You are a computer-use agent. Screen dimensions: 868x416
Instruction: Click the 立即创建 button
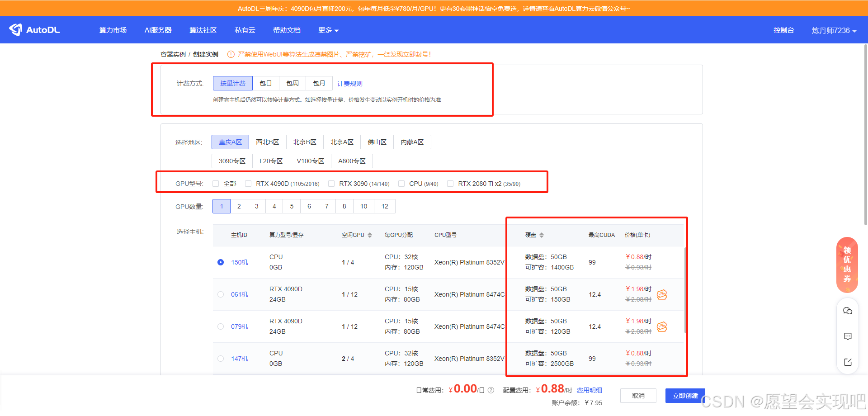coord(685,396)
